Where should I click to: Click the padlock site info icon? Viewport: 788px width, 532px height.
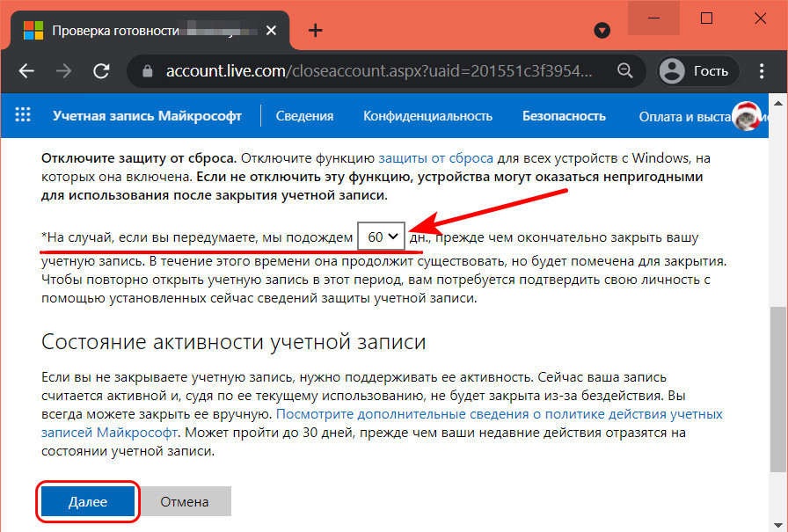point(147,71)
